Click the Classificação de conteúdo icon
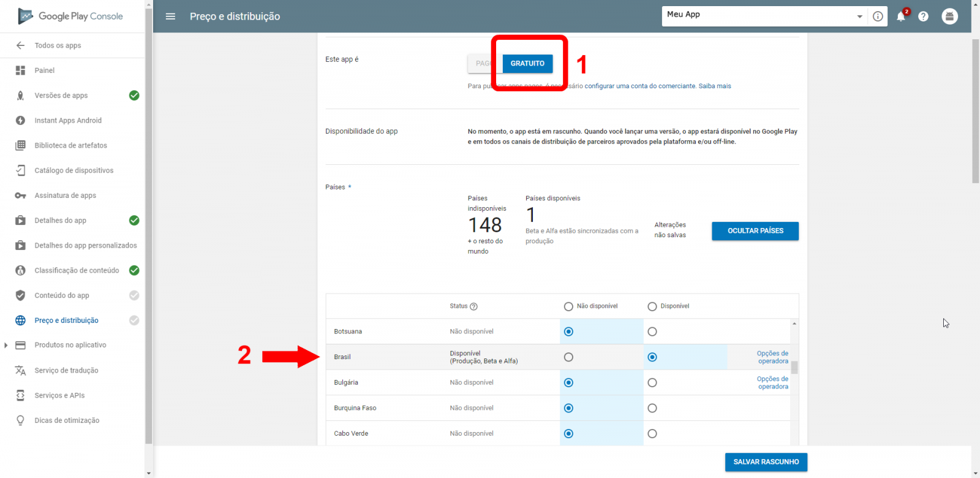980x478 pixels. (20, 270)
